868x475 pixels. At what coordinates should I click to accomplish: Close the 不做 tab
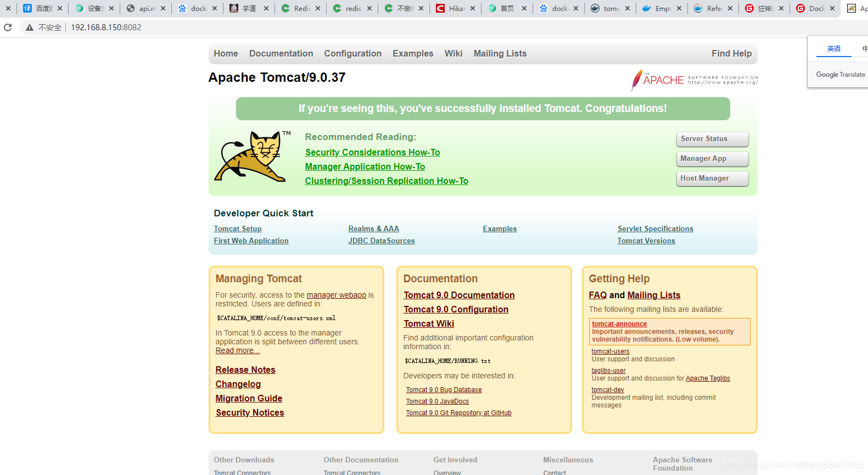(x=421, y=8)
